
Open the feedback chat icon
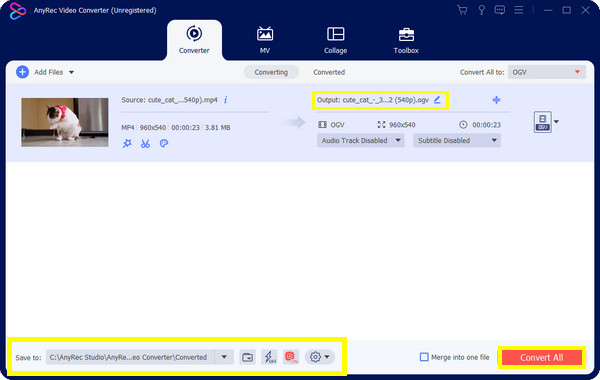(500, 10)
